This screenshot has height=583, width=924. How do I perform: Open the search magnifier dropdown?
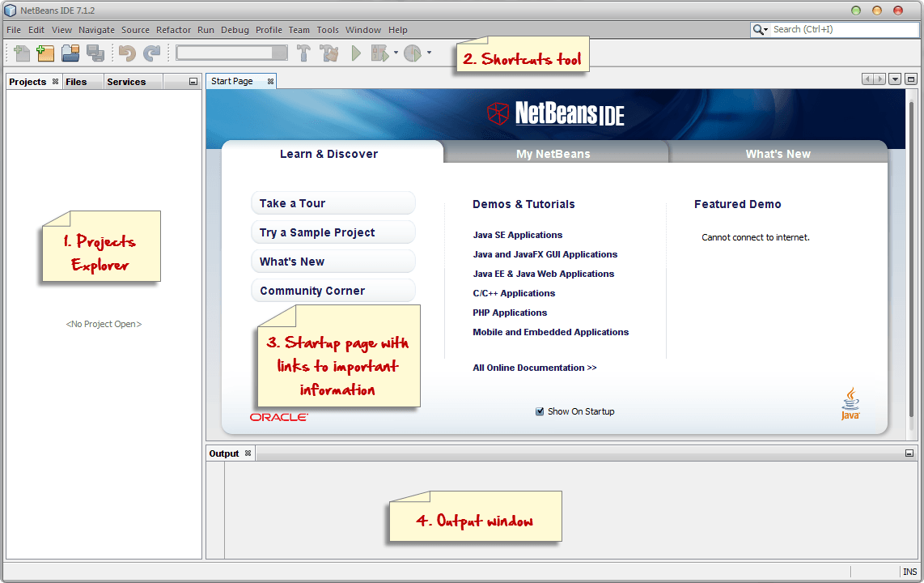tap(761, 30)
